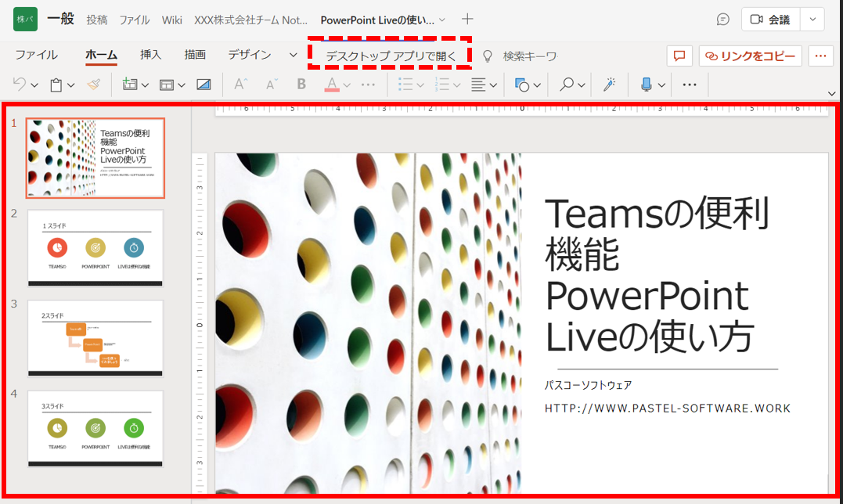Open the New Slide dropdown arrow
This screenshot has width=843, height=504.
[x=145, y=85]
